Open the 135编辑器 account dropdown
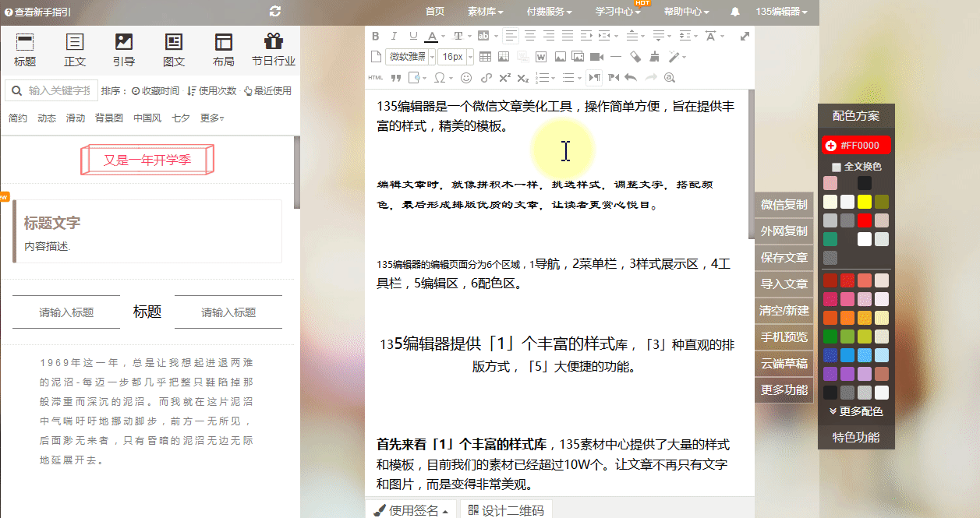The width and height of the screenshot is (980, 518). pos(781,12)
